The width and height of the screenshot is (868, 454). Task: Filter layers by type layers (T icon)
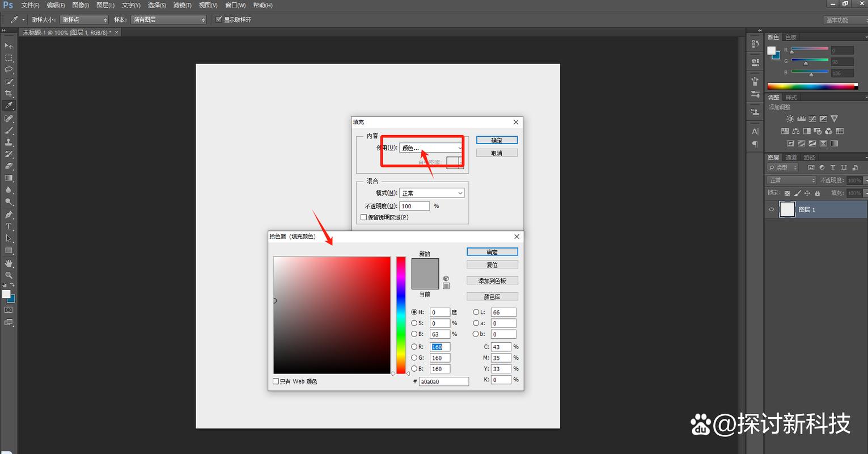(833, 167)
